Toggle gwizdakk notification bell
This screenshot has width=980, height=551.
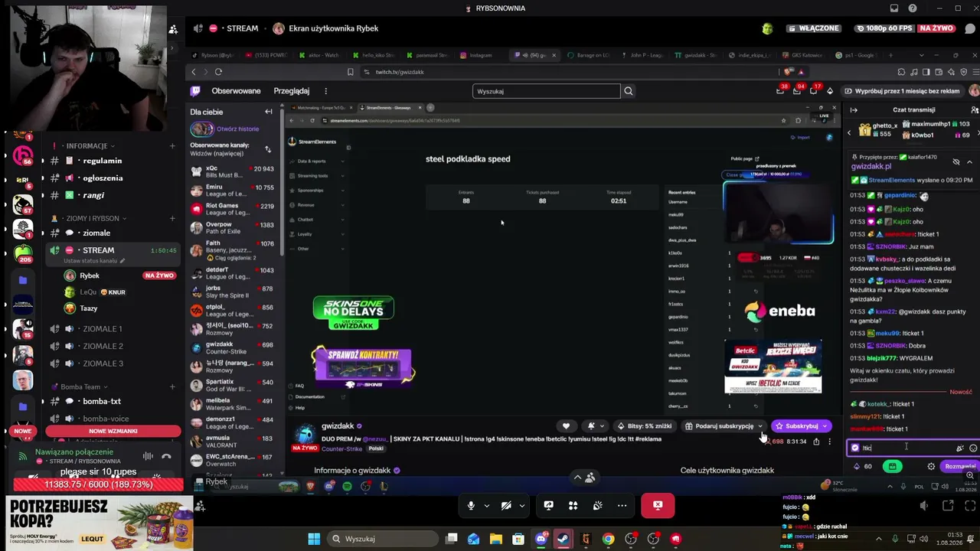pos(591,426)
